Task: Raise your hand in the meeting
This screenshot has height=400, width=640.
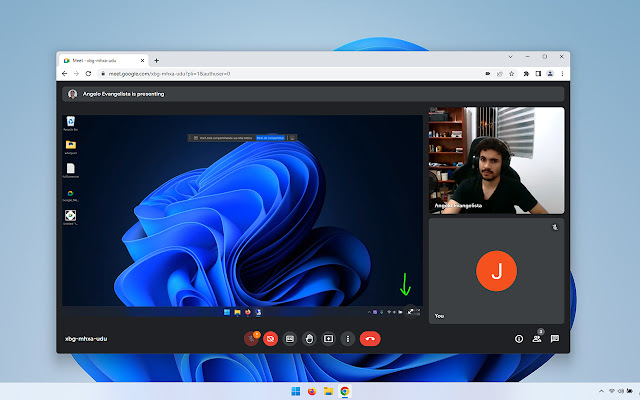Action: pyautogui.click(x=309, y=339)
